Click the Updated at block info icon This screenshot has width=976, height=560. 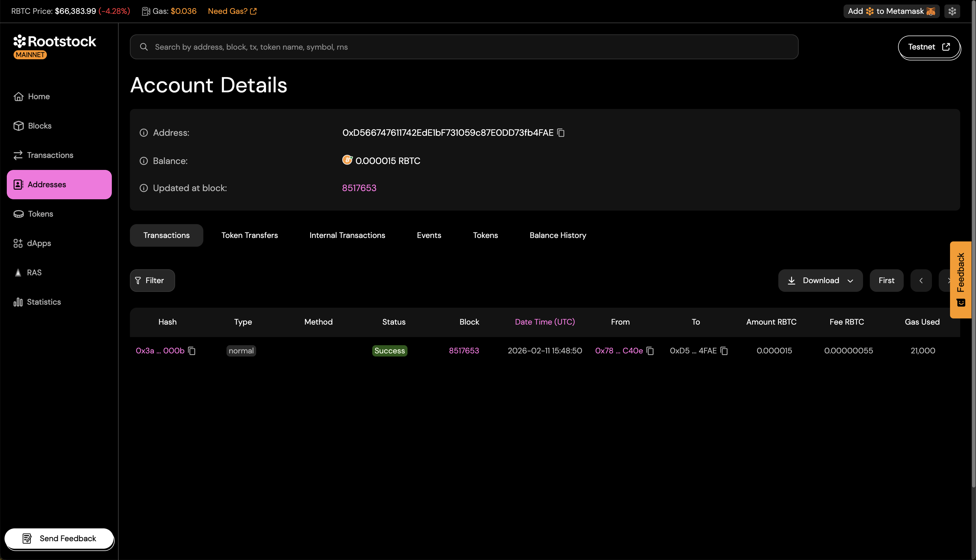[143, 188]
